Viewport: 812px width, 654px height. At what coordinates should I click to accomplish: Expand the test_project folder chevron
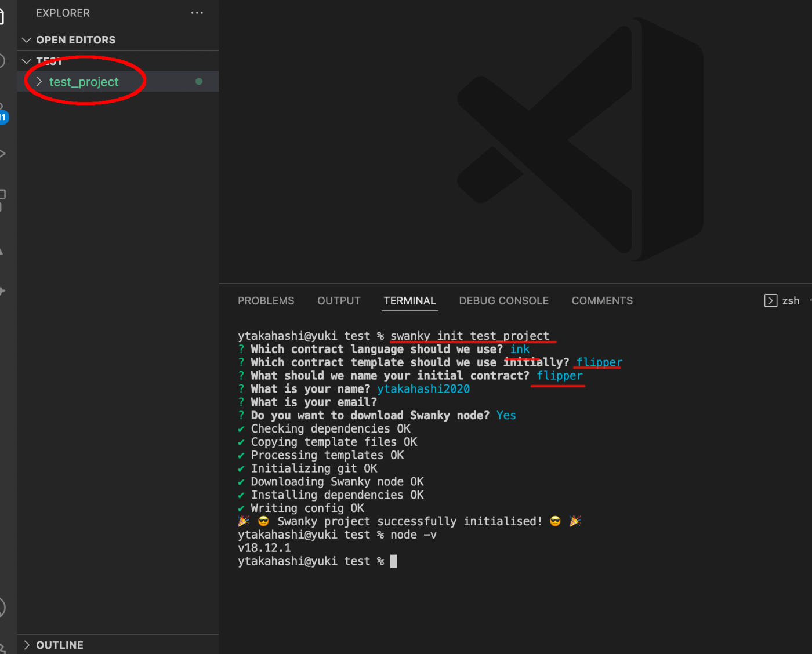coord(39,82)
